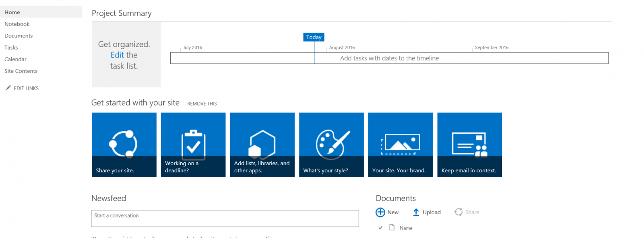Click the document type icon column header
644x238 pixels.
[x=392, y=228]
